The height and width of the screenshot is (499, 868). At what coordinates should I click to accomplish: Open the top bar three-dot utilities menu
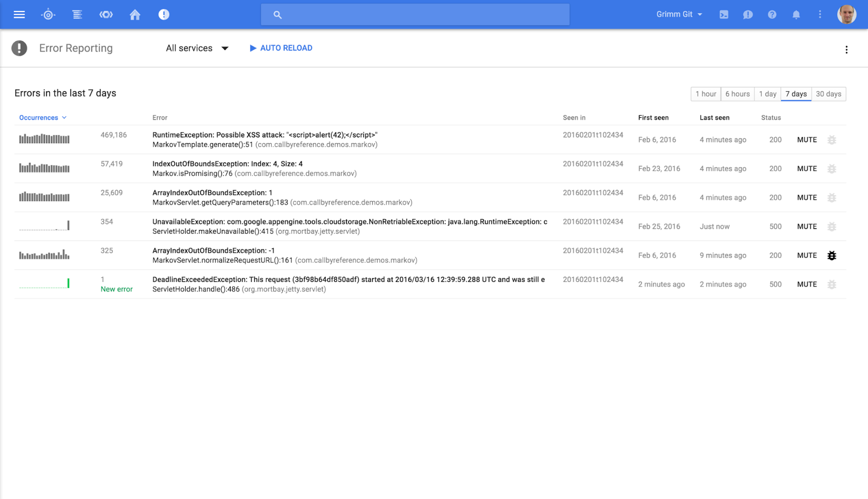point(820,15)
